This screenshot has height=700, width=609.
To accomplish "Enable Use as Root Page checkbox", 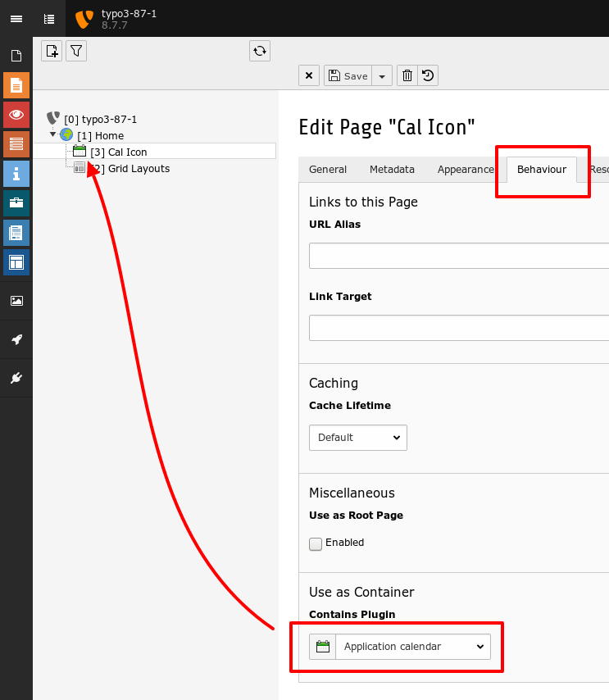I will [x=316, y=543].
